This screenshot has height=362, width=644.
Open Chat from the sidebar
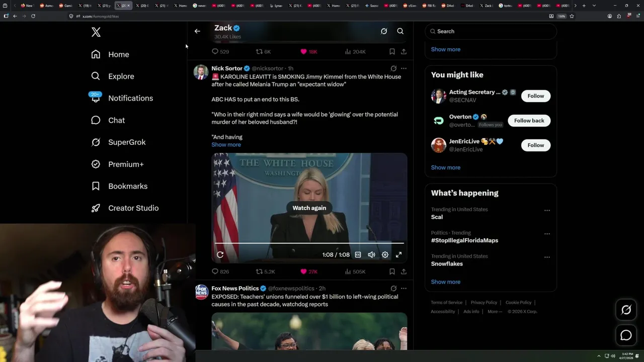108,120
